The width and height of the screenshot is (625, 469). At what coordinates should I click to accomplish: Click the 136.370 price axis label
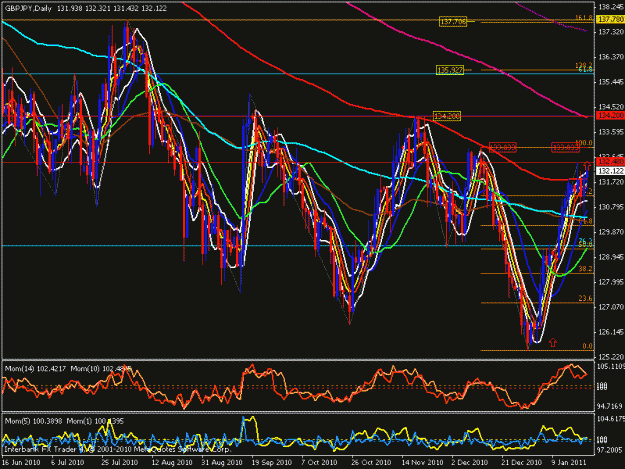click(x=611, y=57)
